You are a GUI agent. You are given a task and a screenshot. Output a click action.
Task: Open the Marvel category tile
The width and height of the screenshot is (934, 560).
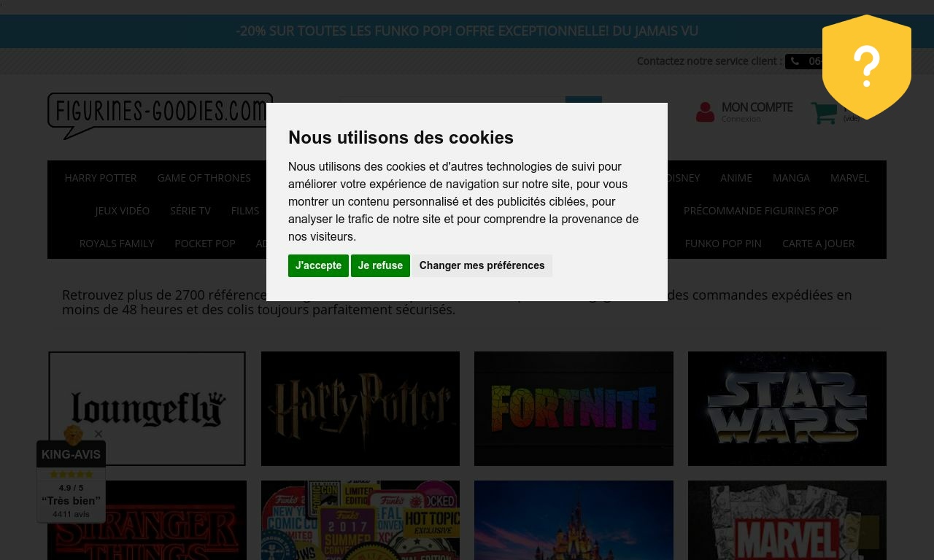click(787, 521)
